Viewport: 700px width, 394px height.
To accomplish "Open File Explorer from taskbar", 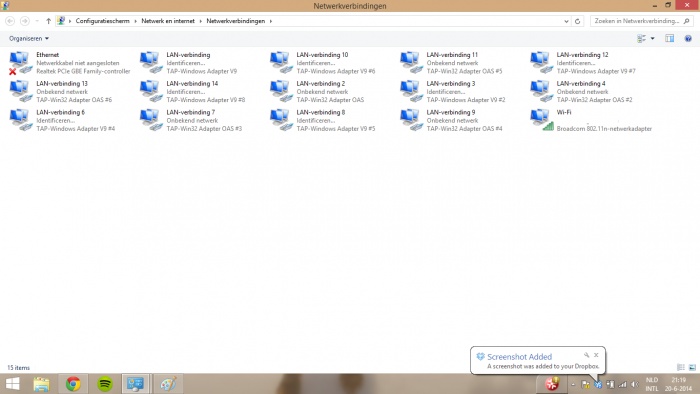I will coord(42,384).
